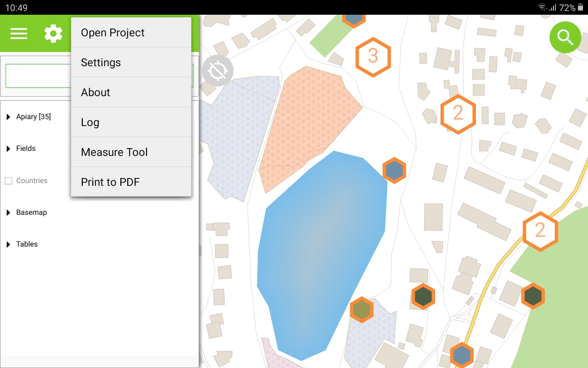
Task: Tap the hexagon cluster marker labeled 3
Action: click(x=373, y=57)
